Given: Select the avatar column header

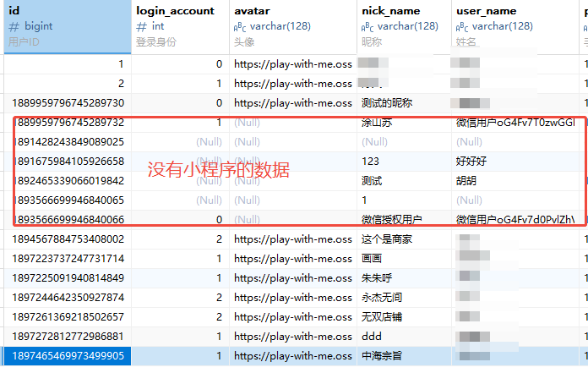Looking at the screenshot, I should click(x=252, y=11).
